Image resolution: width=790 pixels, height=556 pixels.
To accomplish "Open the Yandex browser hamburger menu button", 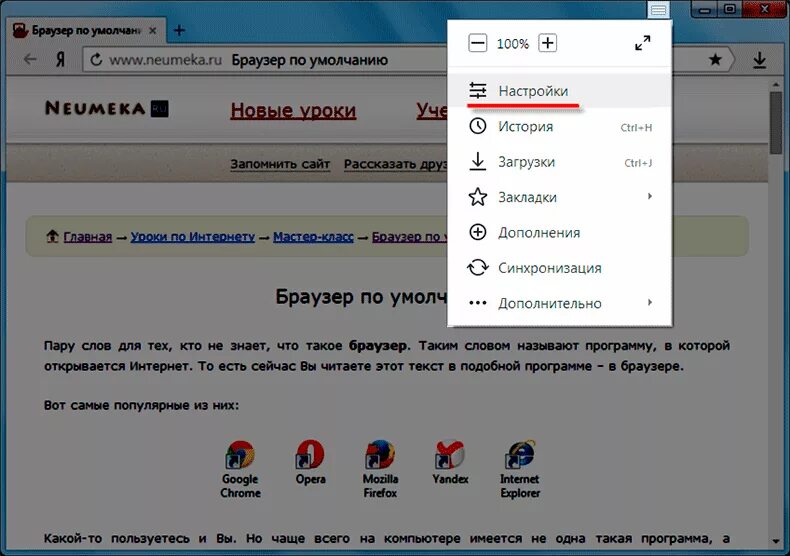I will (658, 10).
